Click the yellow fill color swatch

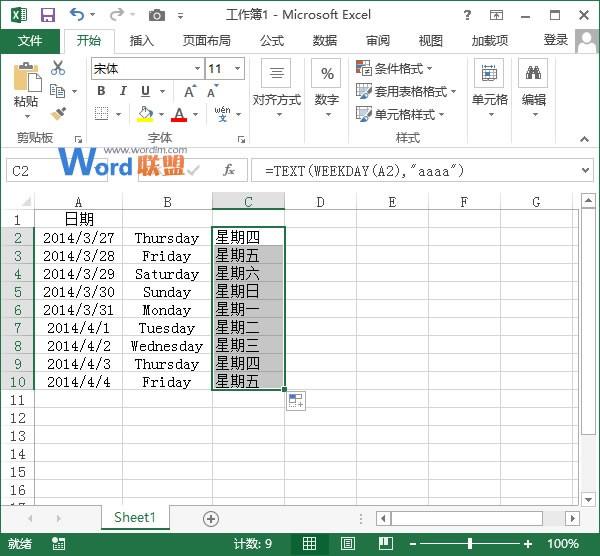pyautogui.click(x=146, y=115)
